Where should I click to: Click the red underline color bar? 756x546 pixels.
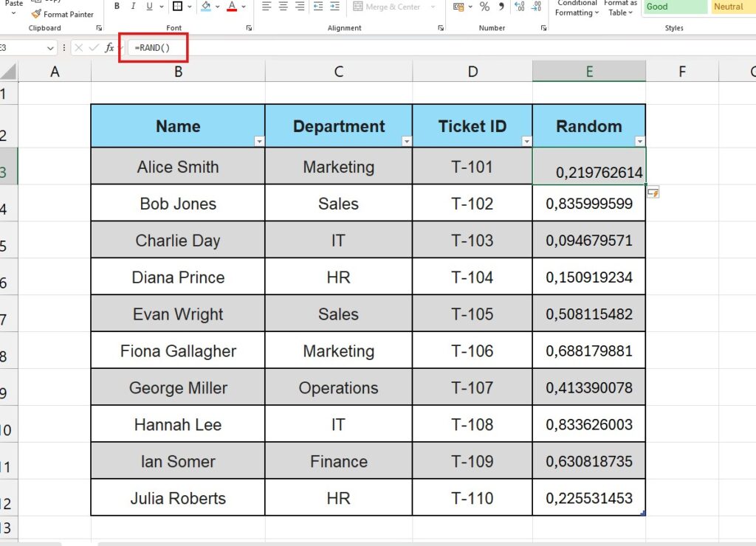pyautogui.click(x=232, y=10)
